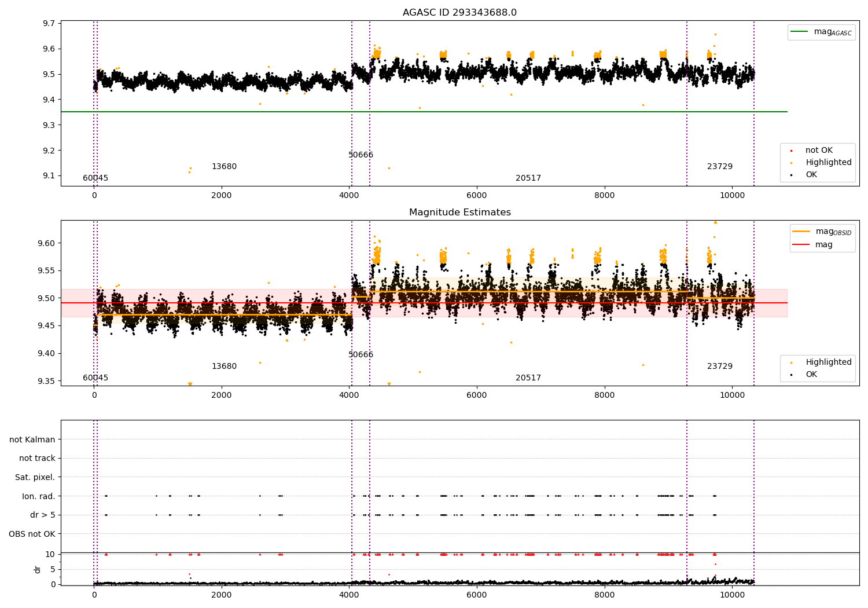Click the 'Magnitude Estimates' subplot title
The height and width of the screenshot is (608, 868).
(459, 213)
